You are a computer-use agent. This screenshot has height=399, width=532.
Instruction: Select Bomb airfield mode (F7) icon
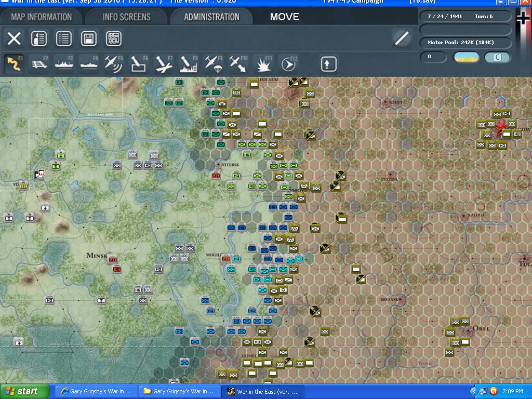click(x=164, y=64)
